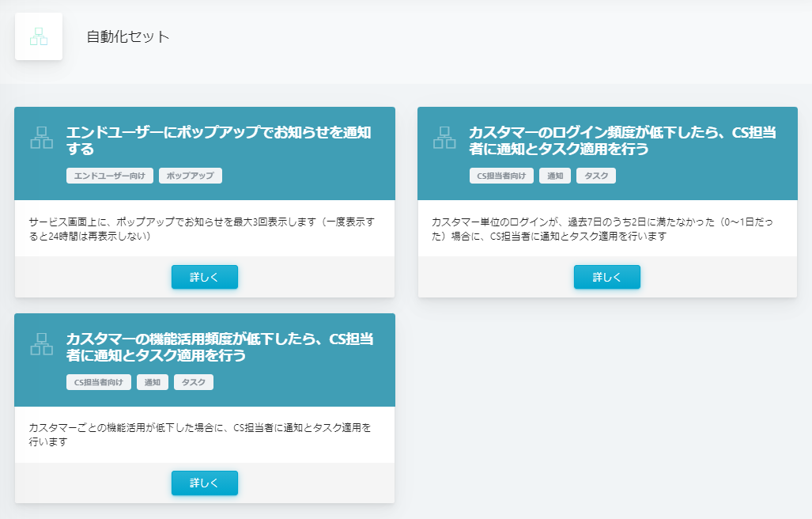Click description カスタマーごとの機能活用が低下した場合
This screenshot has height=519, width=812.
click(200, 434)
